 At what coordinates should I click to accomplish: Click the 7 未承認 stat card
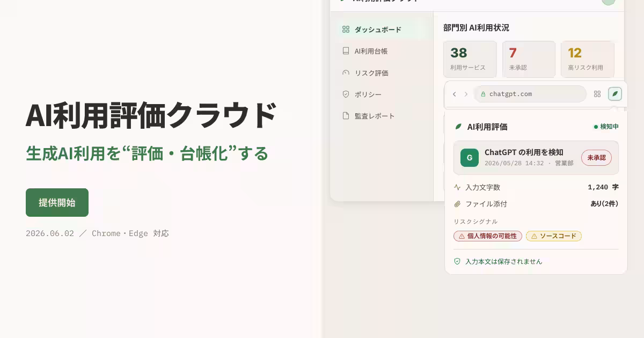coord(529,59)
